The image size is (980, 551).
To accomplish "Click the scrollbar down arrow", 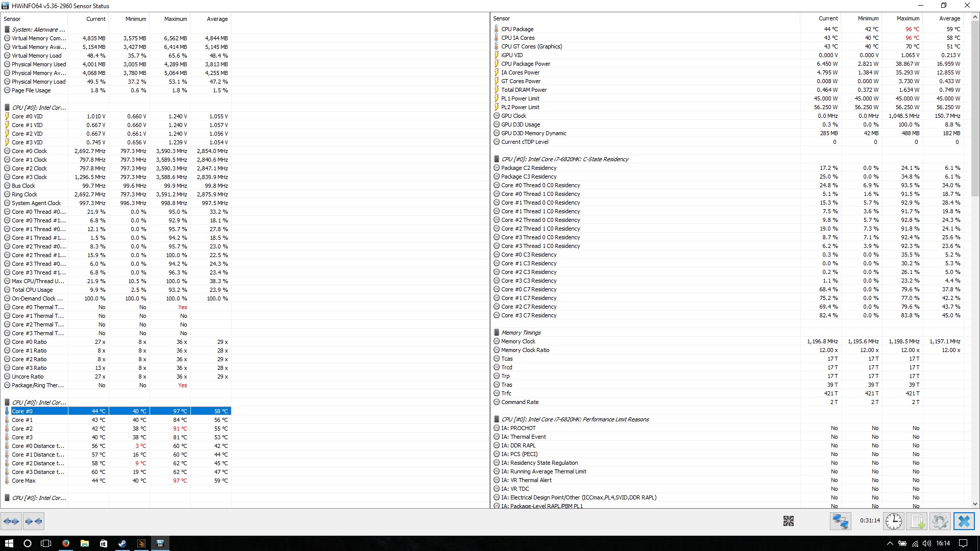I will pyautogui.click(x=975, y=504).
